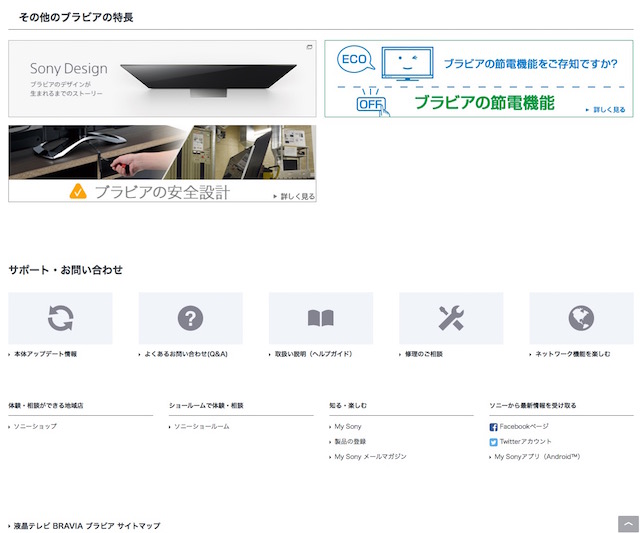The width and height of the screenshot is (640, 533).
Task: Click 詳しく見る on the safety design banner
Action: (294, 196)
